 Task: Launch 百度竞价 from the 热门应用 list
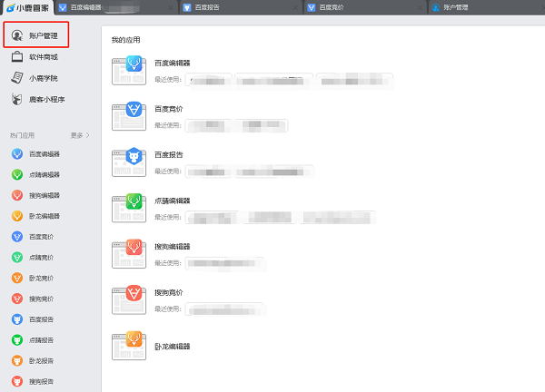[33, 237]
